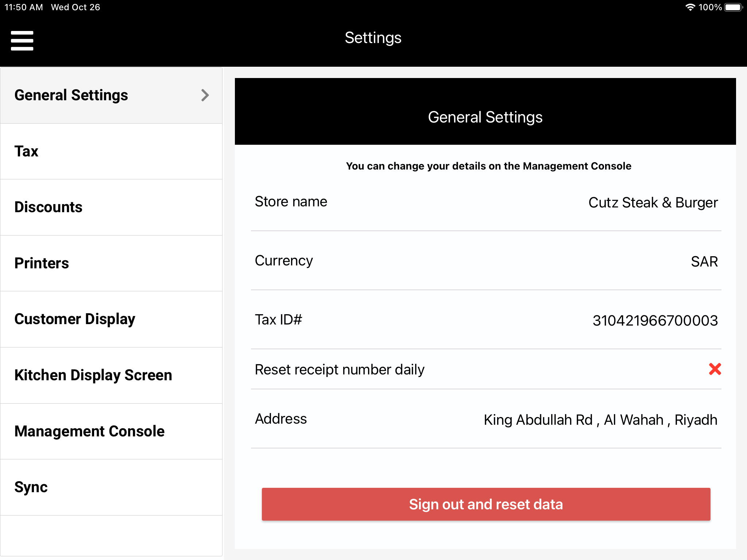Tap the store name value Cutz Steak & Burger

point(653,203)
